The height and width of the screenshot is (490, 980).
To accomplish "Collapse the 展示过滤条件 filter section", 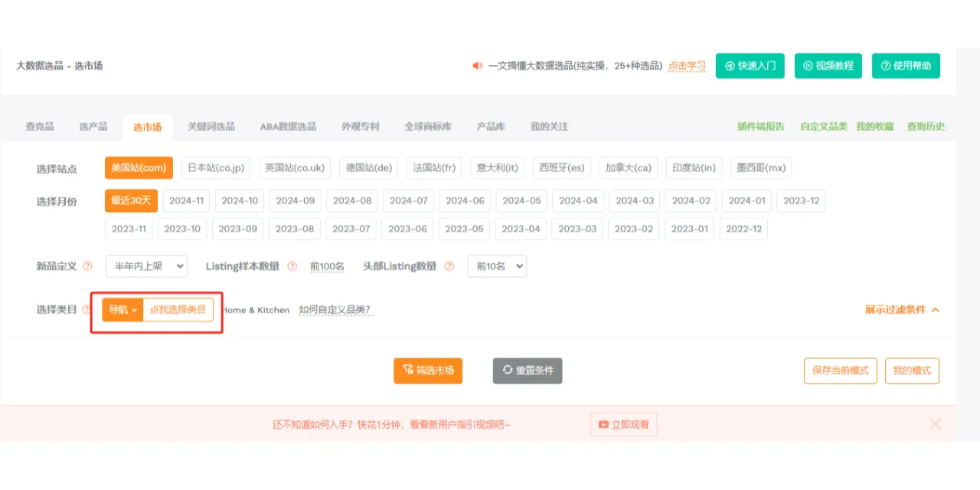I will coord(903,310).
